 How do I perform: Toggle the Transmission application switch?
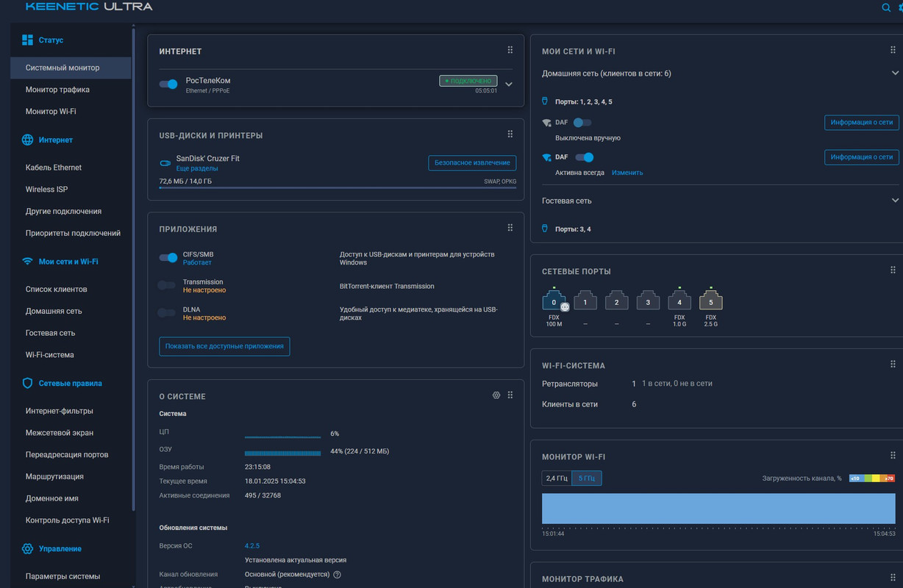point(166,285)
